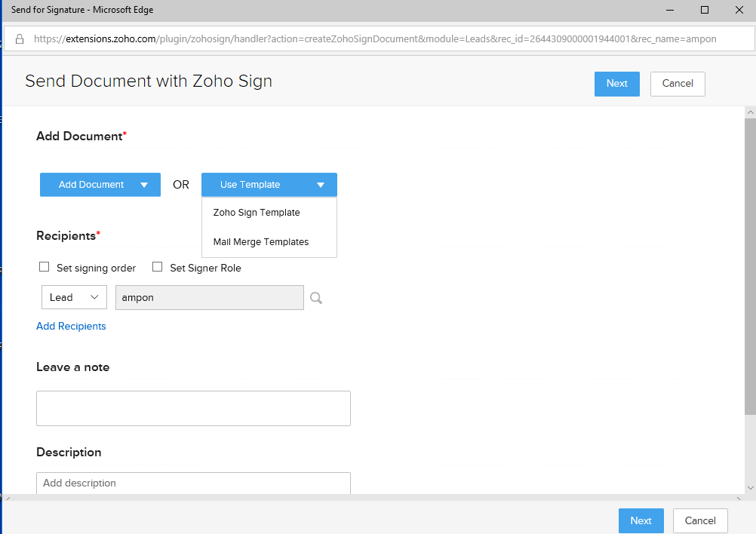Enable Set signing order checkbox
Image resolution: width=756 pixels, height=534 pixels.
tap(44, 267)
